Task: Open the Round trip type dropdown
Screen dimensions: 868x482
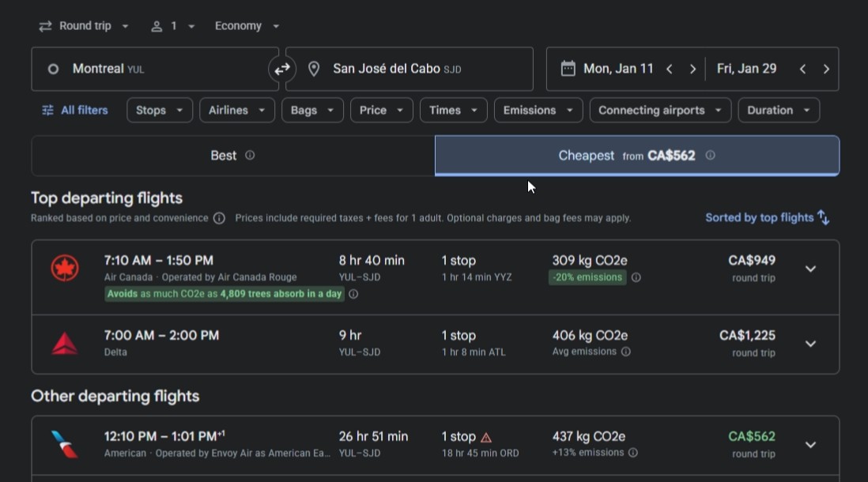Action: click(x=84, y=26)
